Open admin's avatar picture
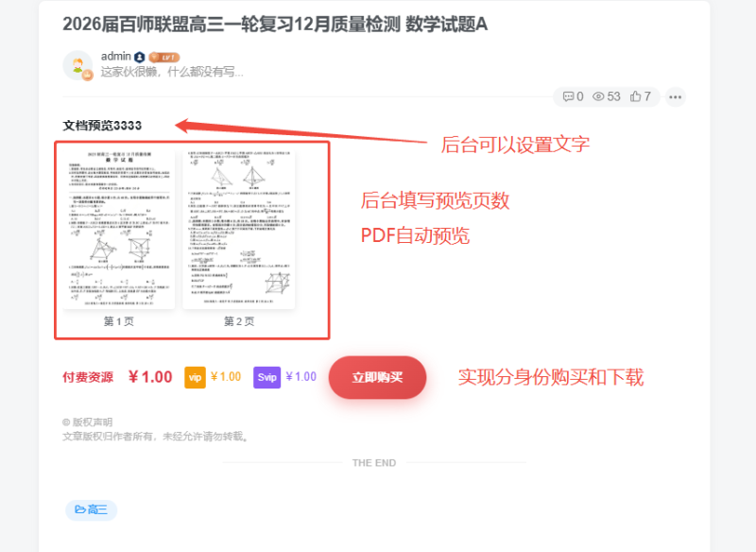 click(x=77, y=65)
